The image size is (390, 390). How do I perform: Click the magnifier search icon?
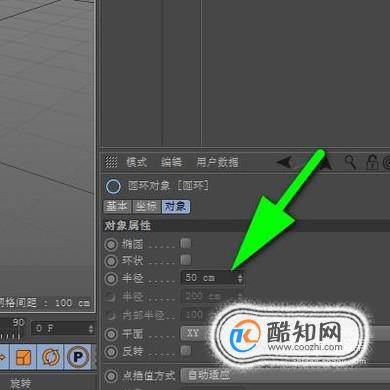[350, 162]
